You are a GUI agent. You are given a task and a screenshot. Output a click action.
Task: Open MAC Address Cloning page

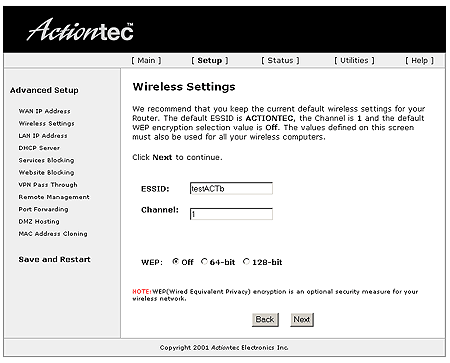53,234
